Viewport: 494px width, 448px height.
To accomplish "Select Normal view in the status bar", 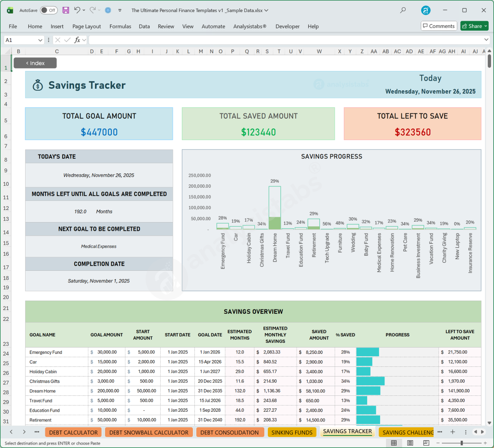I will 394,442.
